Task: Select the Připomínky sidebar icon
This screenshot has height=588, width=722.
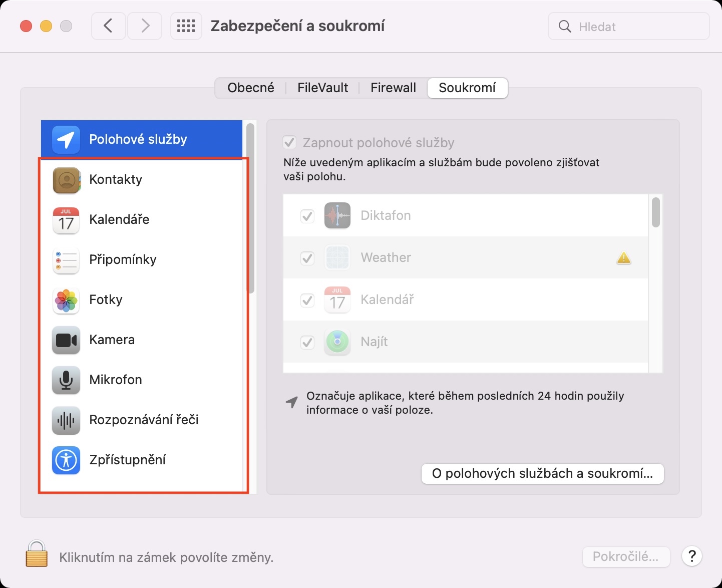Action: [66, 260]
